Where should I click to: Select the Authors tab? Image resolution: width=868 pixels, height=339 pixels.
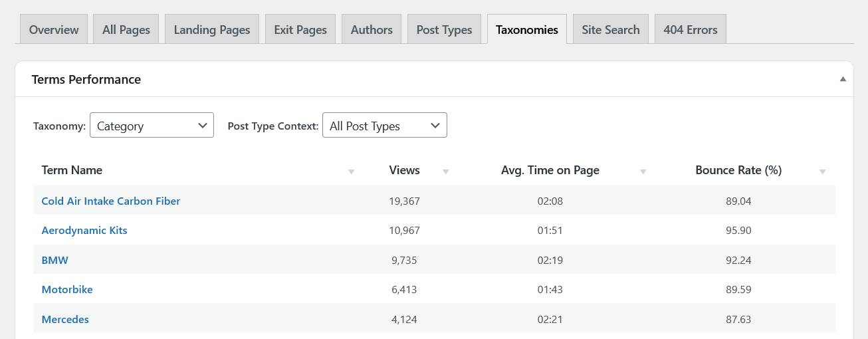(372, 29)
